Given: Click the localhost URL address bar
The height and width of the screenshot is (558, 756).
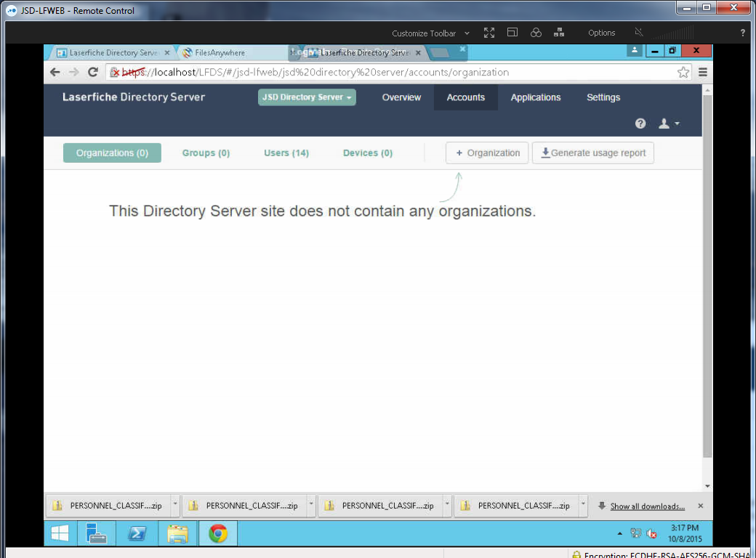Looking at the screenshot, I should 399,72.
